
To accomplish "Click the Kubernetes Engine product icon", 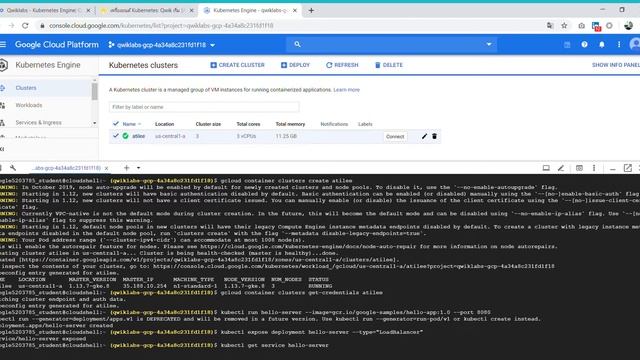I will coord(4,65).
